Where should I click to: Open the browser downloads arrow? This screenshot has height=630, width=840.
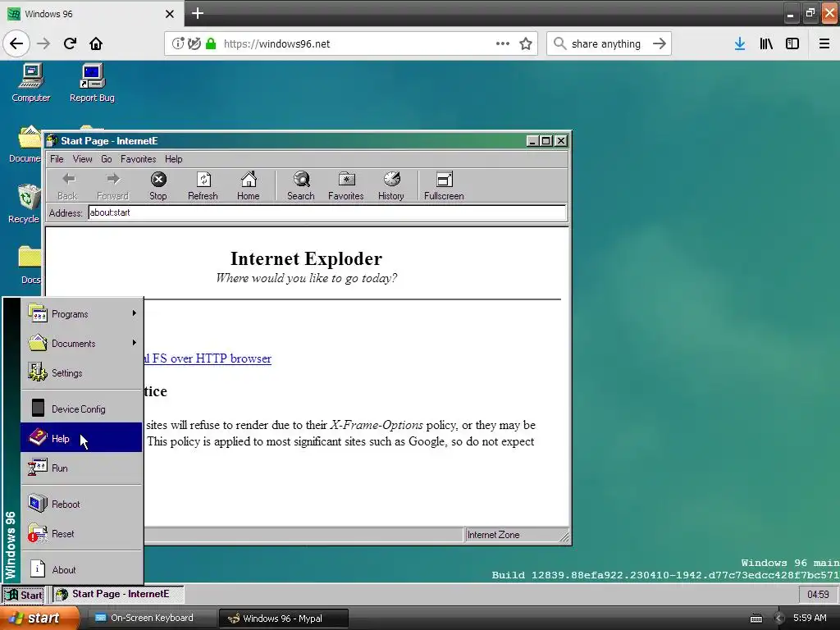(740, 43)
